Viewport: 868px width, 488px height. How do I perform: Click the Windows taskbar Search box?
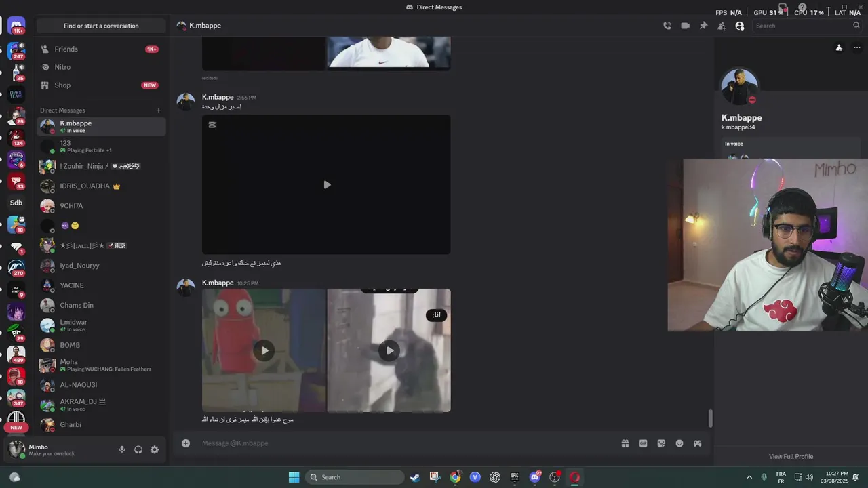(355, 477)
